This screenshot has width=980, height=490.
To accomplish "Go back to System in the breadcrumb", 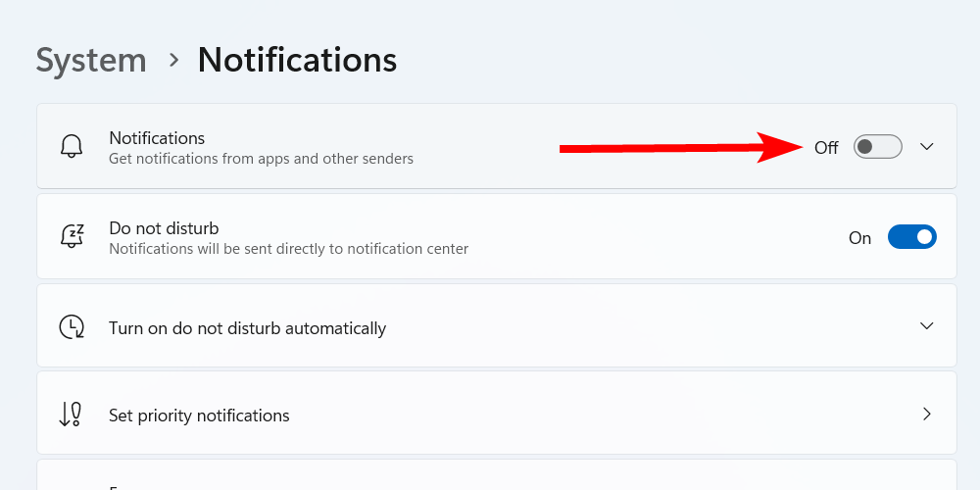I will (91, 60).
